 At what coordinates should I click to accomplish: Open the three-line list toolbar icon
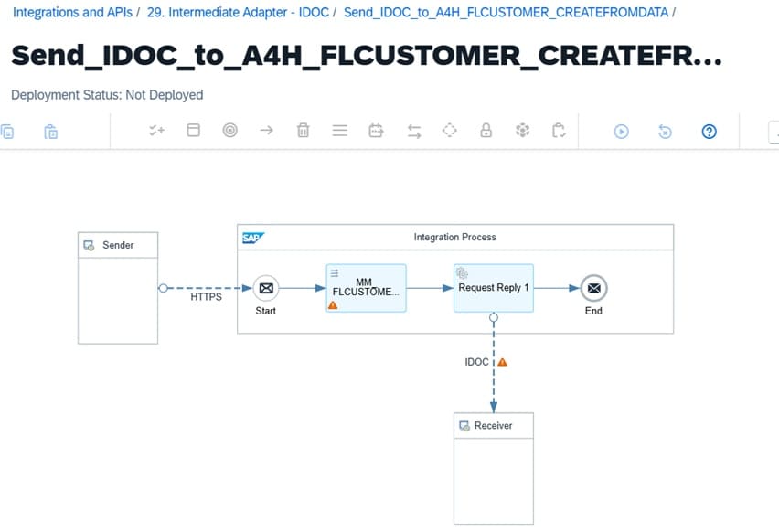pos(340,131)
